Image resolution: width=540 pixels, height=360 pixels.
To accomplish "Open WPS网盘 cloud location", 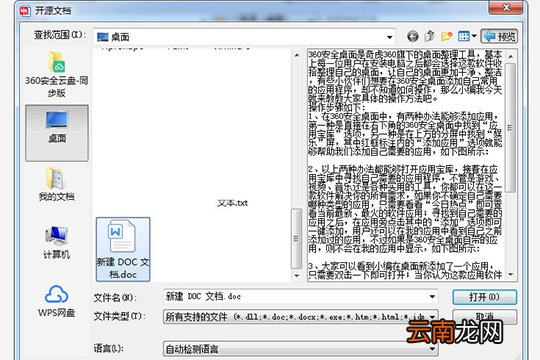I will coord(57,301).
